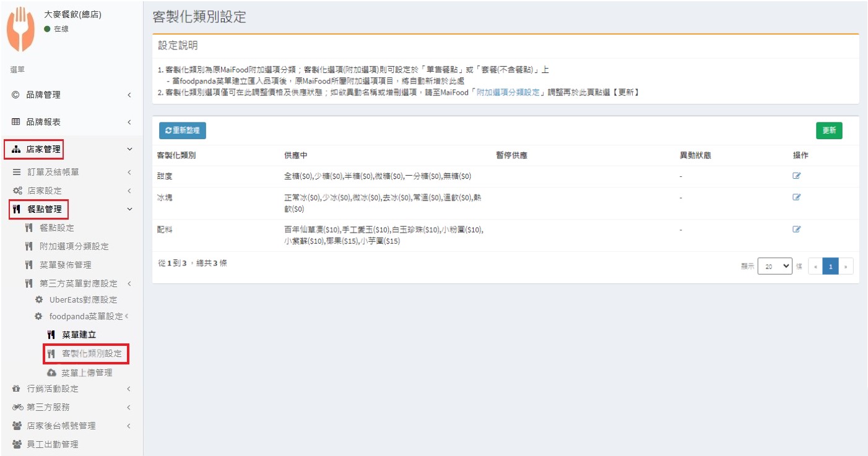The image size is (868, 456).
Task: Click cloud icon beside 菜單上傳管理
Action: click(x=51, y=373)
